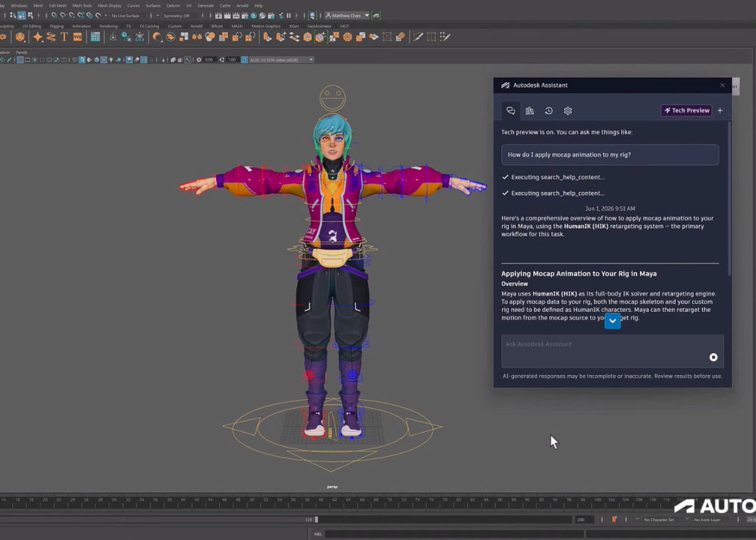Screen dimensions: 756x540
Task: Open the viewport Panels menu
Action: pyautogui.click(x=22, y=52)
